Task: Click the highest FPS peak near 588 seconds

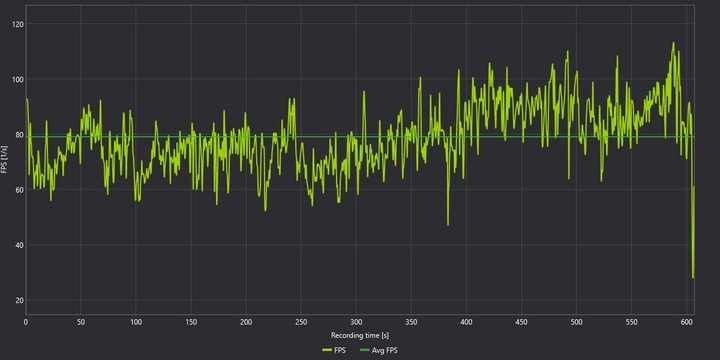Action: tap(674, 43)
